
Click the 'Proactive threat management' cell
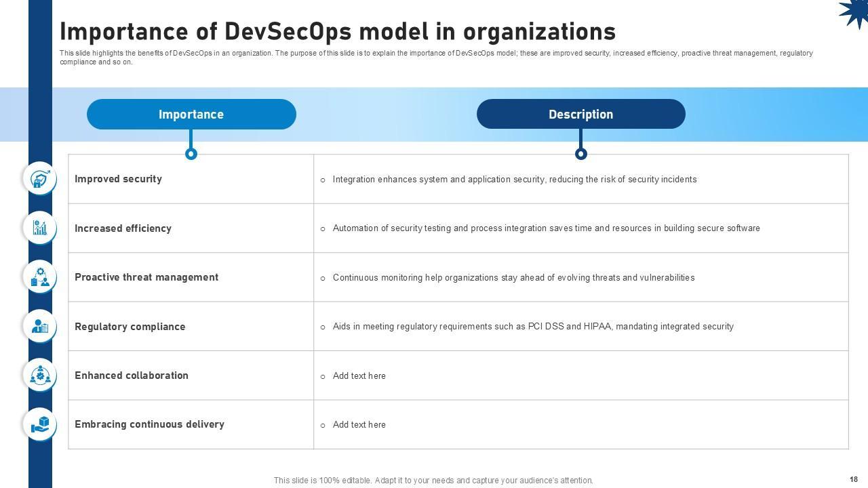coord(191,277)
